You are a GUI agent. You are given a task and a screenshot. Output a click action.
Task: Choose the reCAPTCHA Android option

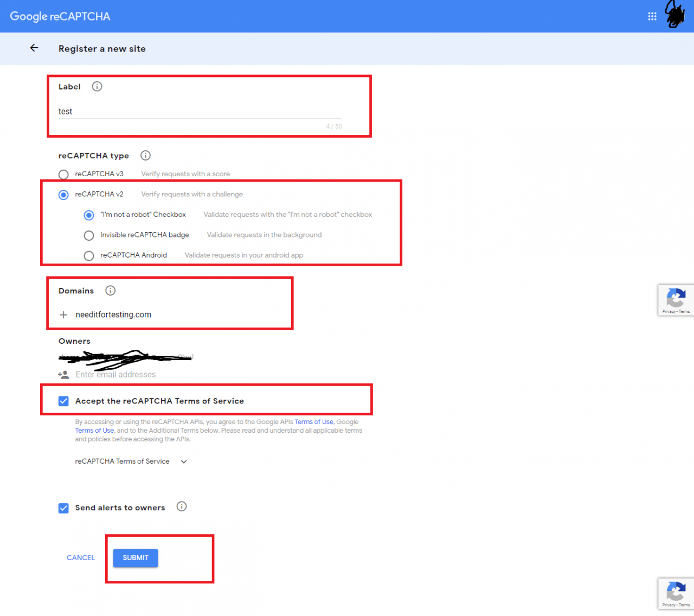pos(89,255)
